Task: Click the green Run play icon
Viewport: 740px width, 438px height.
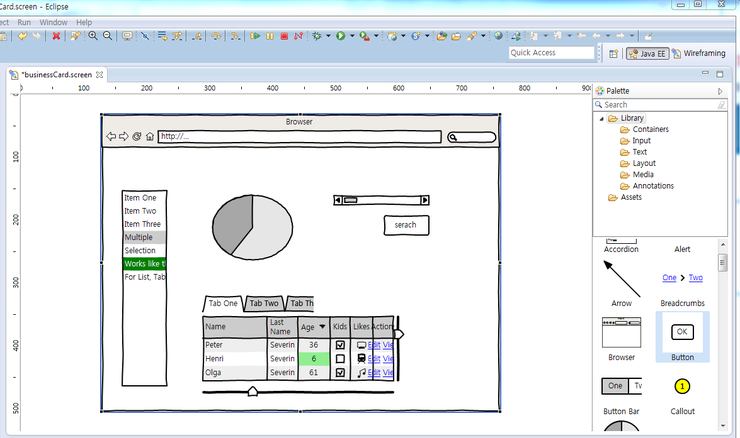Action: coord(340,36)
